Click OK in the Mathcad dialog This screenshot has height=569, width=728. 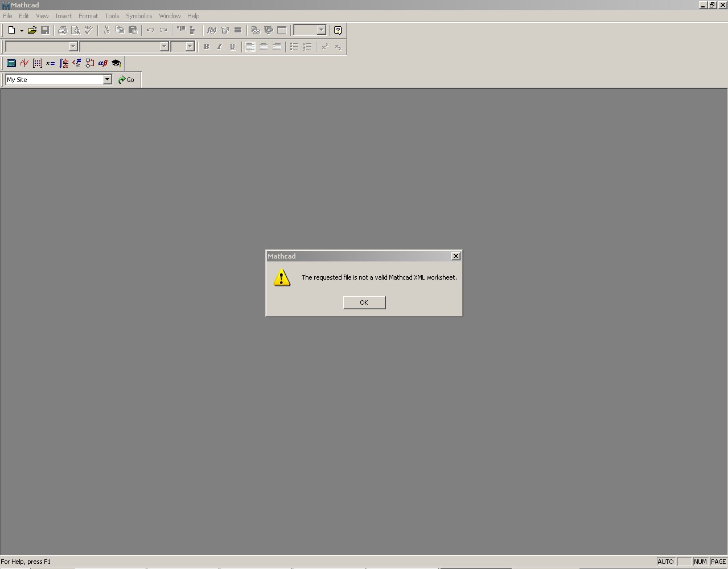click(x=364, y=302)
